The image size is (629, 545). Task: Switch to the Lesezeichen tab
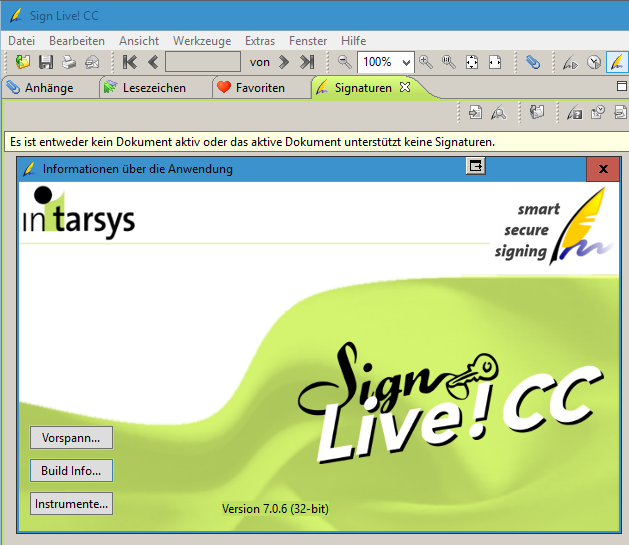[x=152, y=88]
